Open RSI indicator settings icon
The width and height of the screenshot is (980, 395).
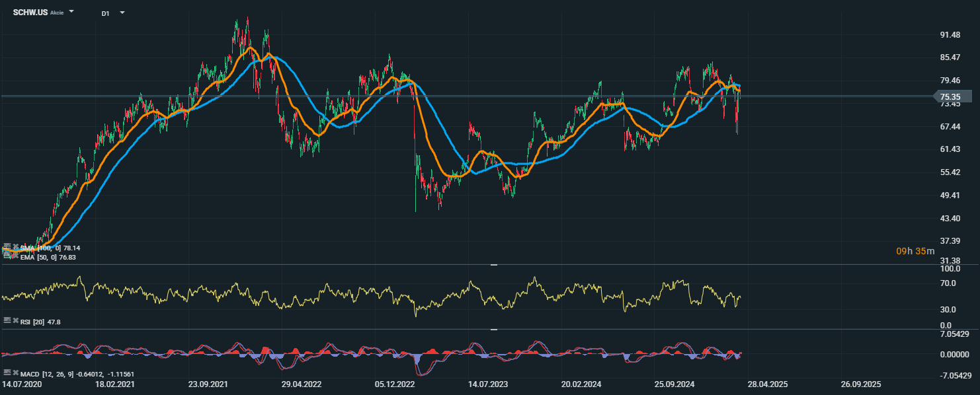tap(7, 320)
